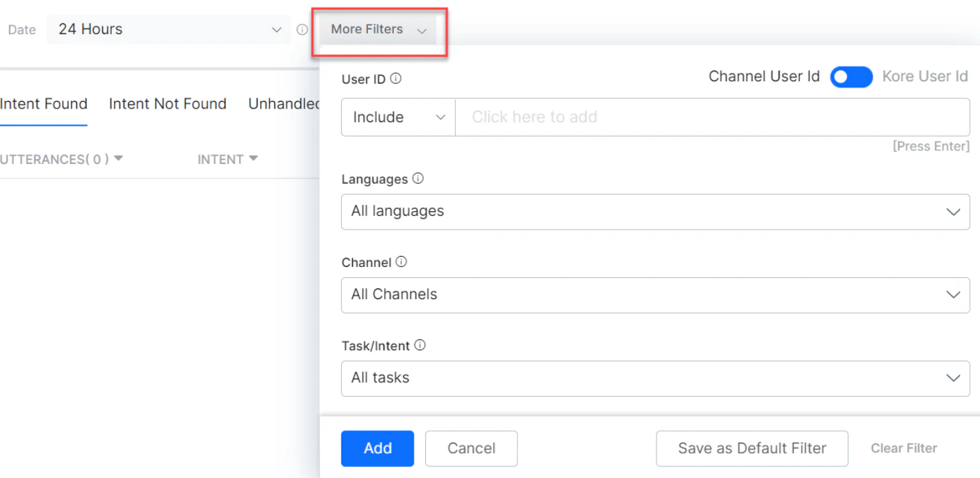Click the chevron inside the More Filters button

pos(422,30)
